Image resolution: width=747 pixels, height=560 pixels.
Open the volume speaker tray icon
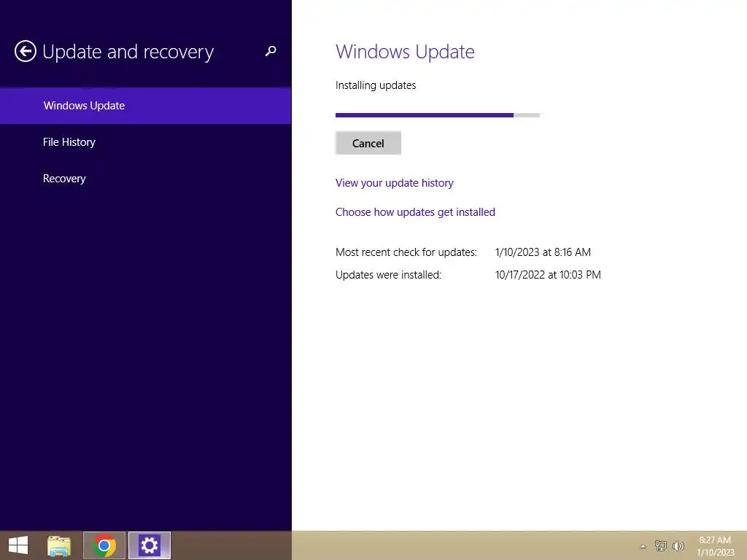pyautogui.click(x=678, y=545)
